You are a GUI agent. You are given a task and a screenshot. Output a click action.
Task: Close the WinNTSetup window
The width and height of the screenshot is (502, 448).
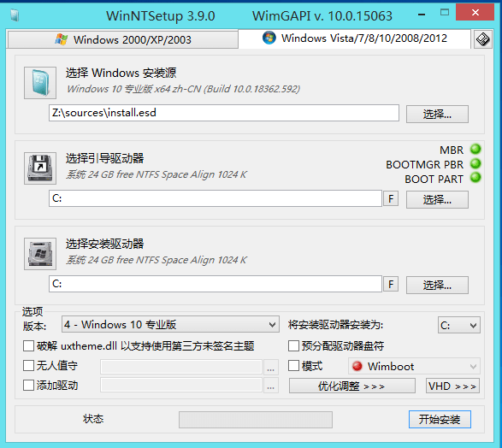click(x=475, y=13)
